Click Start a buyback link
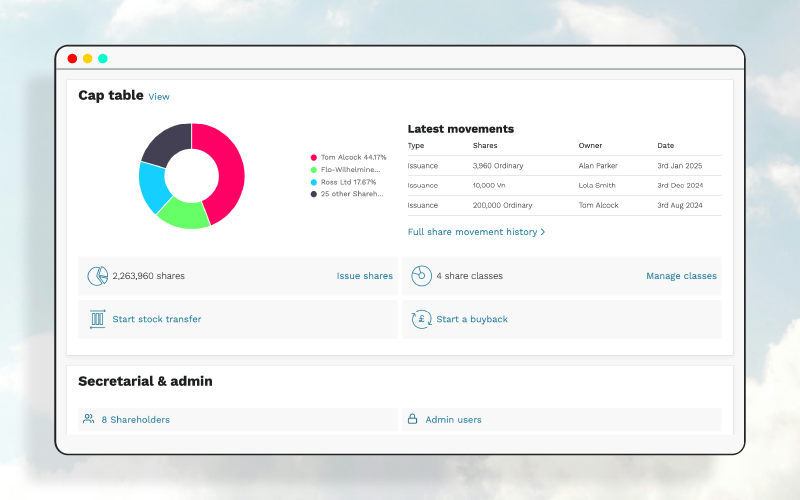Viewport: 800px width, 500px height. tap(472, 319)
